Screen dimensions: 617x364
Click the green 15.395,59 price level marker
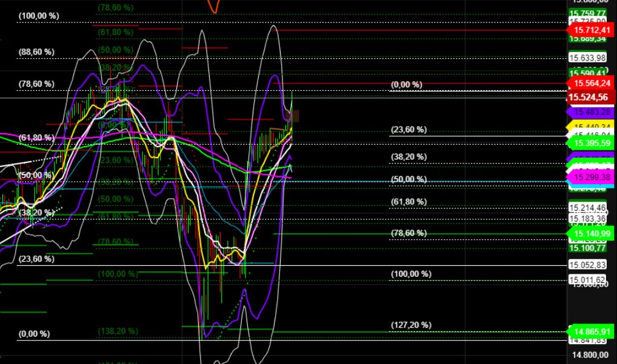pyautogui.click(x=591, y=144)
